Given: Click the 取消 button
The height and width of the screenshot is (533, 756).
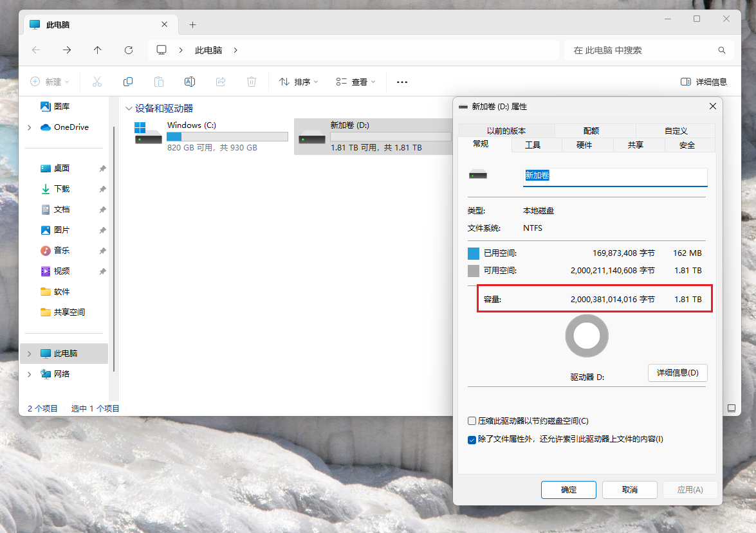Looking at the screenshot, I should (x=630, y=490).
